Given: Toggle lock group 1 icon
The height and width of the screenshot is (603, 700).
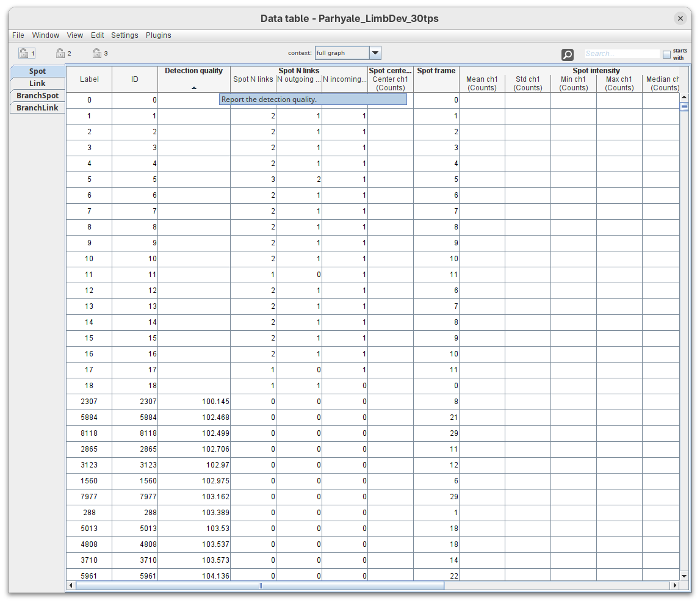Looking at the screenshot, I should (x=24, y=53).
